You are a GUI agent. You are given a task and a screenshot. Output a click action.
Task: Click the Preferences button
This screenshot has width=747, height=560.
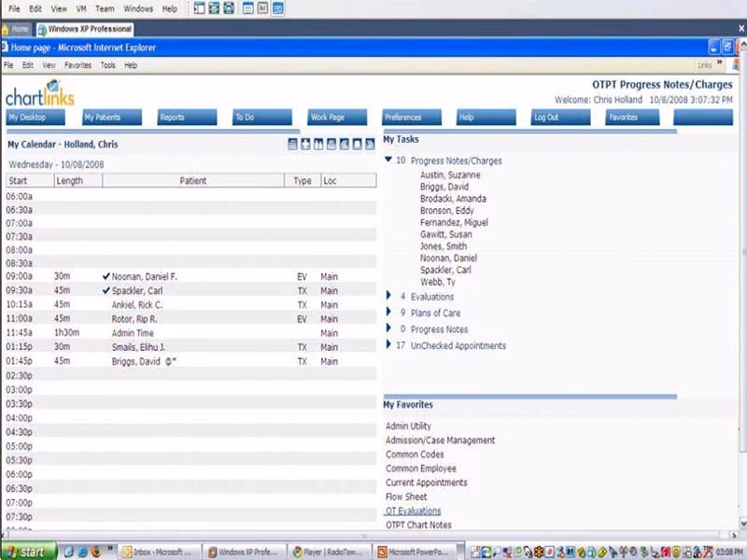[412, 118]
